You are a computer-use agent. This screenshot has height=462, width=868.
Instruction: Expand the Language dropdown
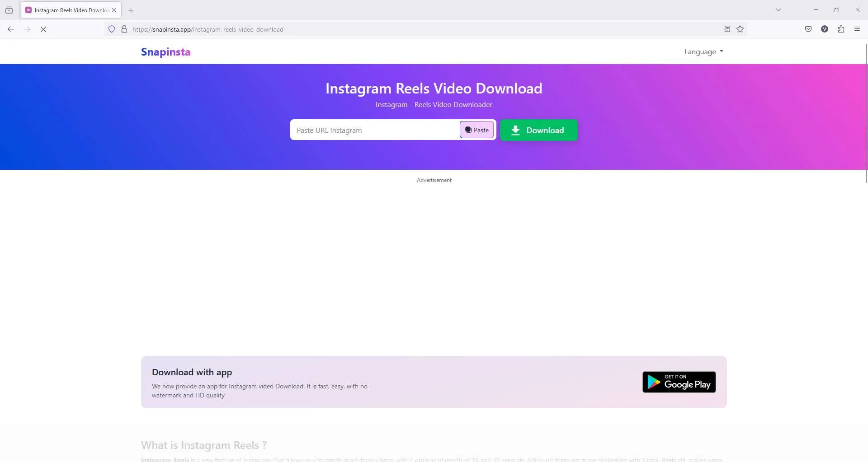[704, 52]
